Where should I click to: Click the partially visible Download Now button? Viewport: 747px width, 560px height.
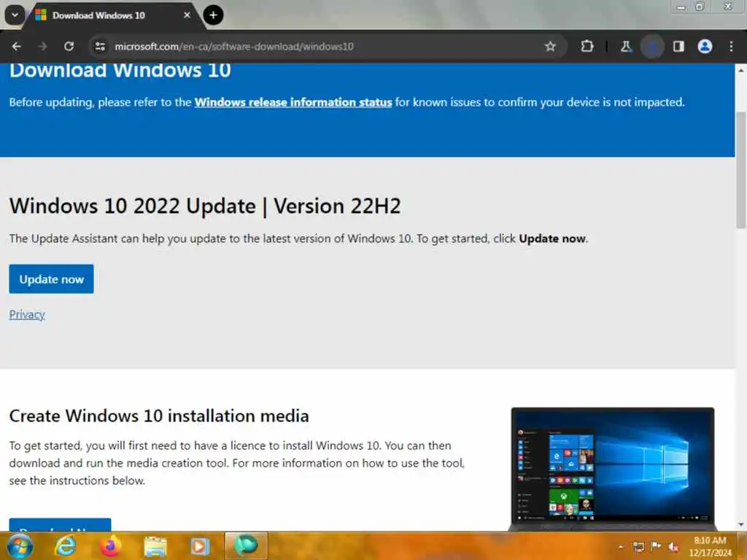tap(60, 525)
